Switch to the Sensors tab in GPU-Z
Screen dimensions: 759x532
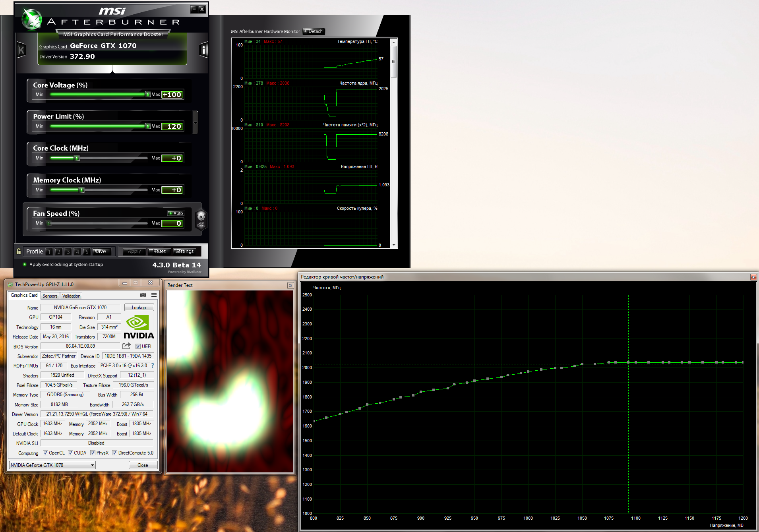point(50,296)
